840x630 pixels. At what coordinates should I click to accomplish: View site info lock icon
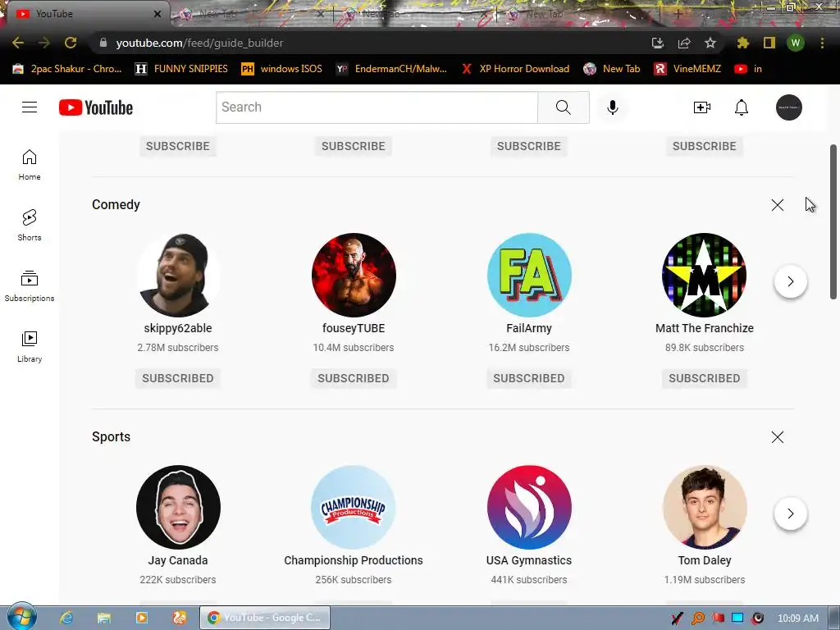click(x=103, y=43)
